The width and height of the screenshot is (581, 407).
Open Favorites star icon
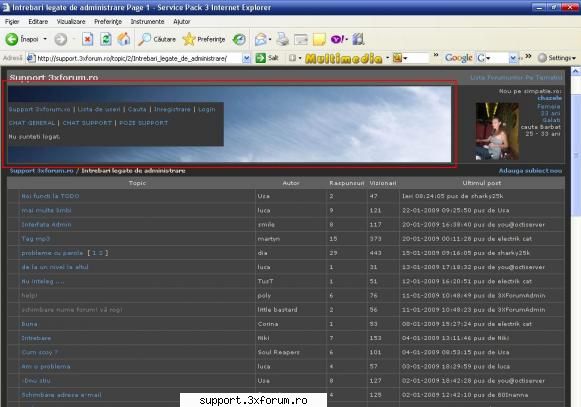click(x=189, y=39)
